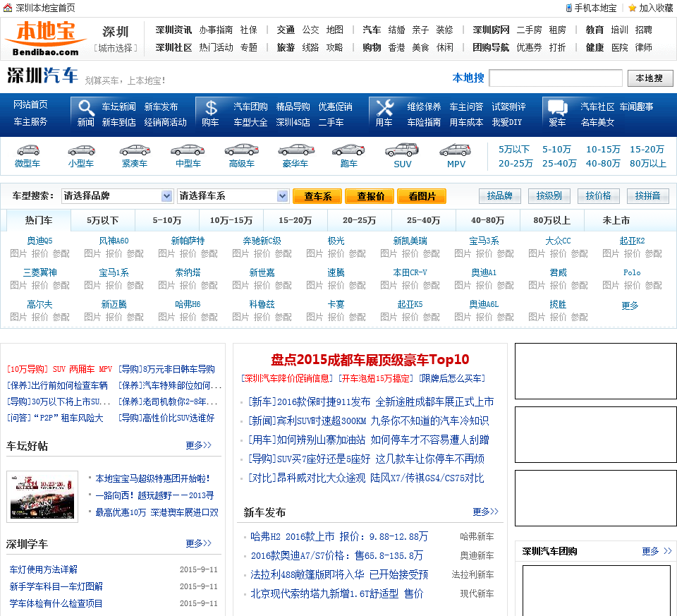Image resolution: width=677 pixels, height=616 pixels.
Task: Click the 本地搜 search button
Action: pyautogui.click(x=649, y=78)
